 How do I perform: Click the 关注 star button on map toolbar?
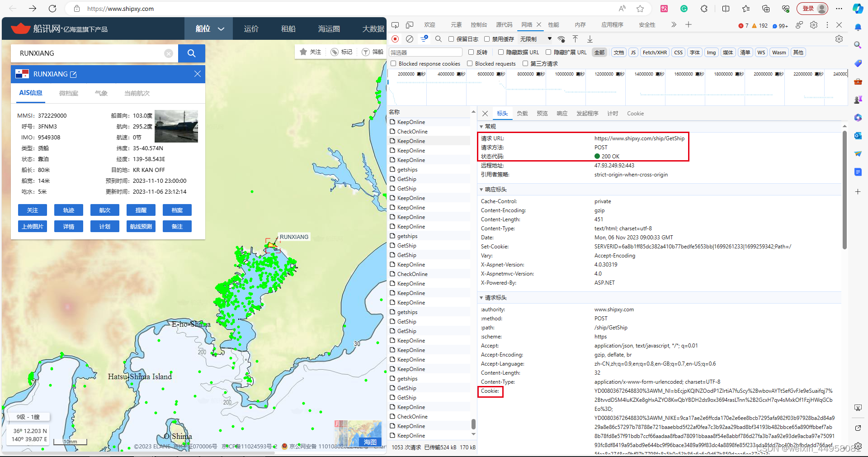coord(310,52)
